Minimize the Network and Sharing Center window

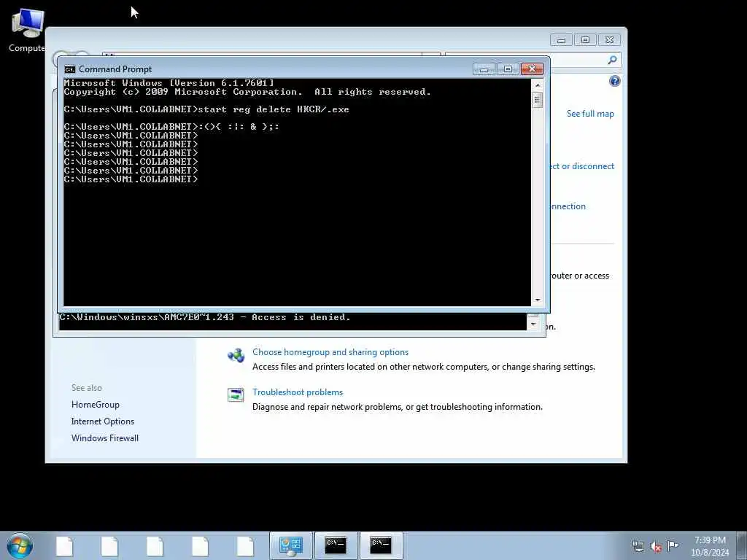(561, 40)
